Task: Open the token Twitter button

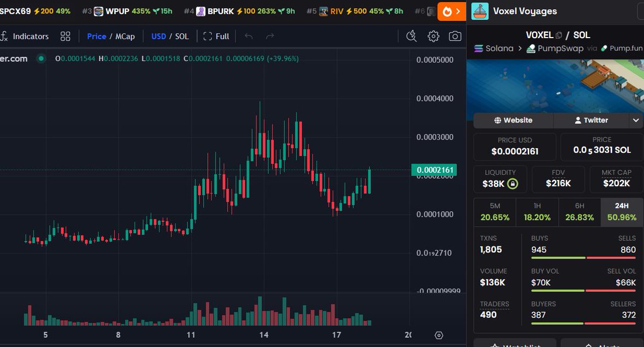Action: click(x=591, y=120)
